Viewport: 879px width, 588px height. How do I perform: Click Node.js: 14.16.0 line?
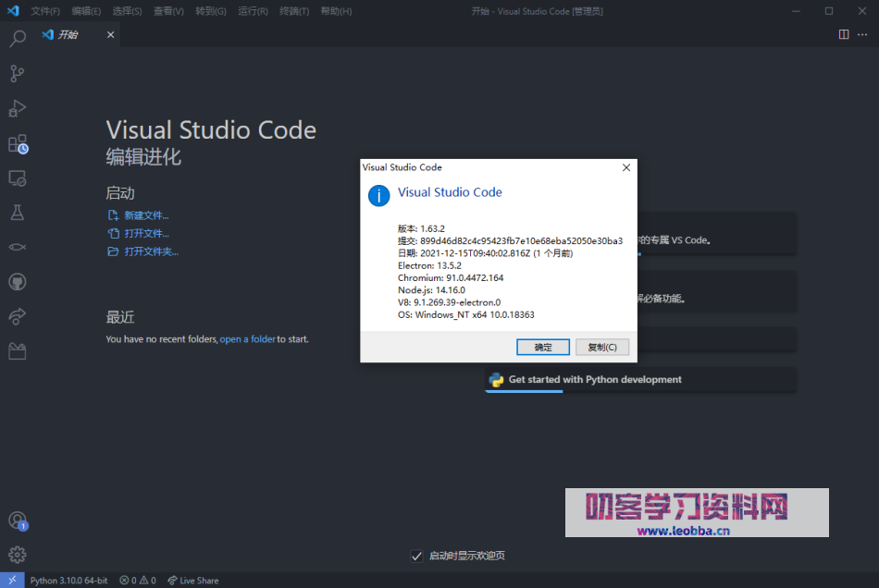coord(431,290)
